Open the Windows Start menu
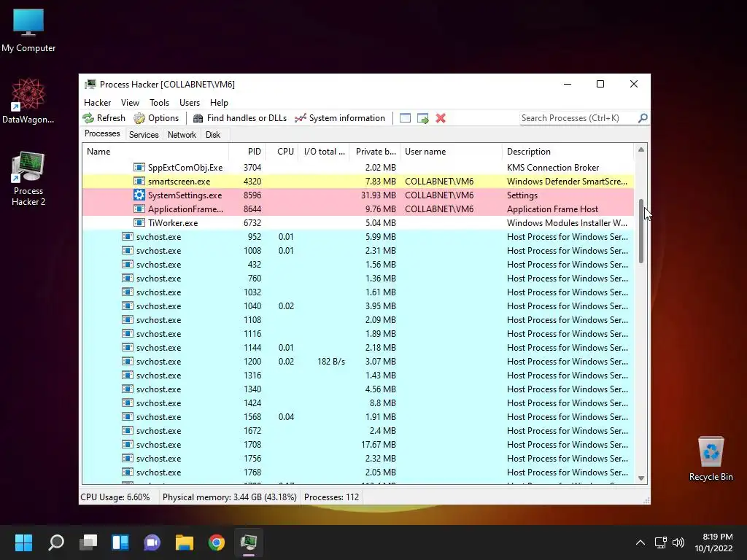Screen dimensions: 747x560 (24, 542)
